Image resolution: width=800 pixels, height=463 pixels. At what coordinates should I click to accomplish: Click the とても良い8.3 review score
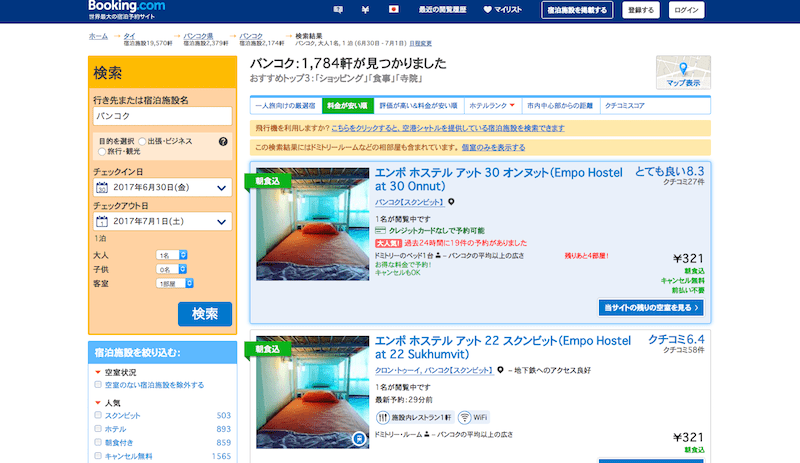(x=669, y=172)
